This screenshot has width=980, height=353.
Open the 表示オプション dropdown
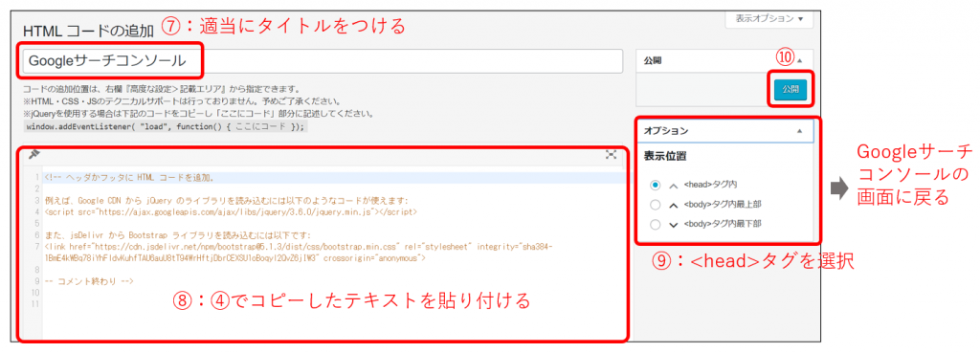[x=769, y=18]
